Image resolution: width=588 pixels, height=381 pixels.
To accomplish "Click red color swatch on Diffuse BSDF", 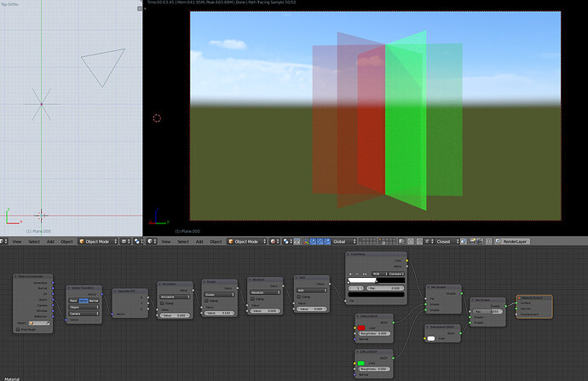I will pos(361,328).
